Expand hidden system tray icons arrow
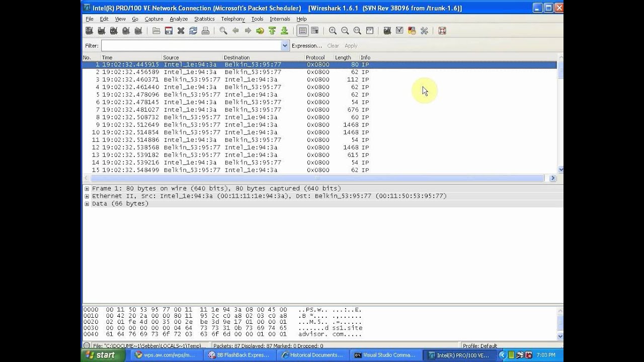The image size is (644, 362). tap(502, 355)
